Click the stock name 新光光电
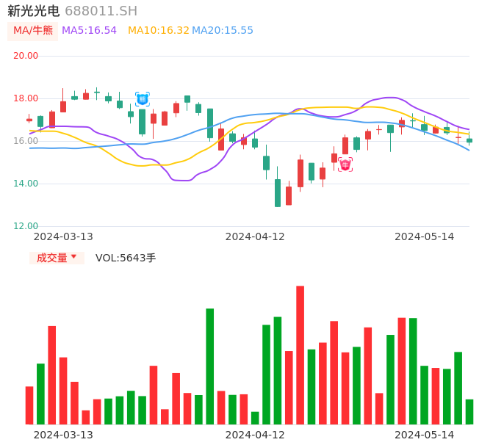 click(x=34, y=11)
